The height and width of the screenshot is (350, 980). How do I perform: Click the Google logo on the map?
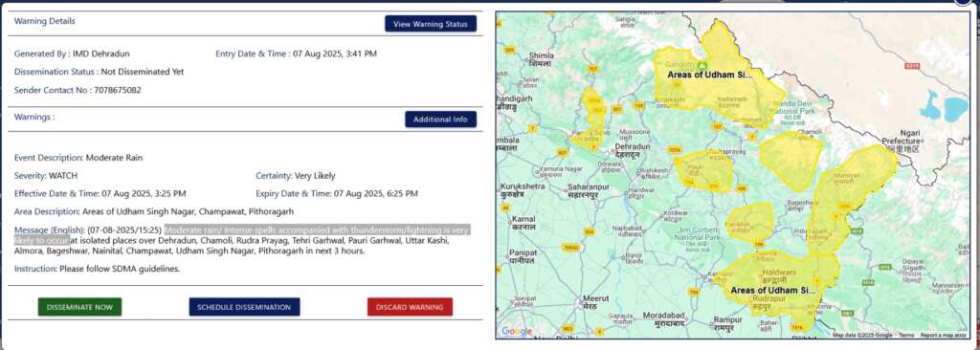coord(517,331)
